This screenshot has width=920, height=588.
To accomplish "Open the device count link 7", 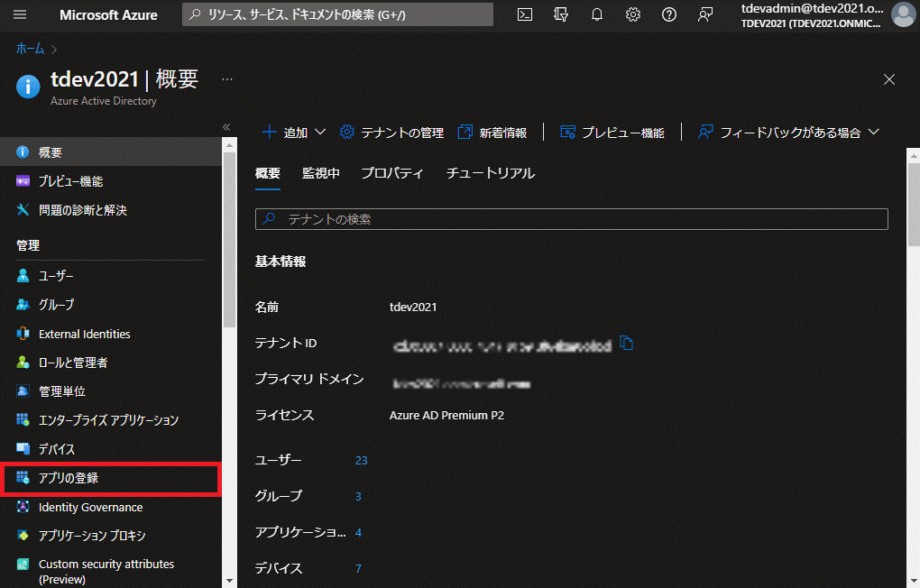I will (x=358, y=569).
